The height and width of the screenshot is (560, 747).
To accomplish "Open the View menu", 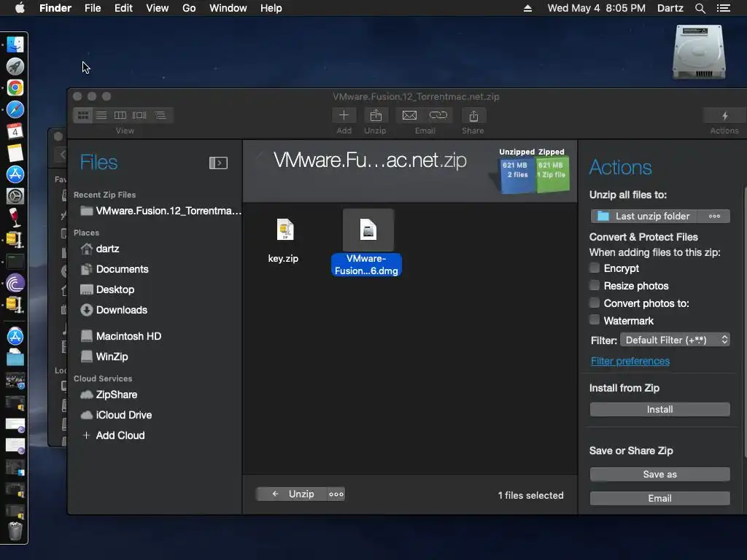I will pyautogui.click(x=158, y=8).
